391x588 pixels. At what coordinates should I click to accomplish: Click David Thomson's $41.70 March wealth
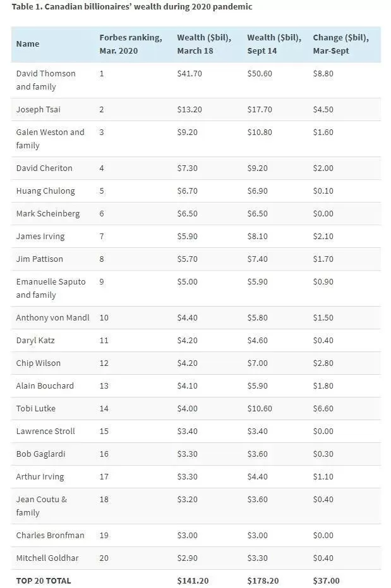pyautogui.click(x=189, y=73)
